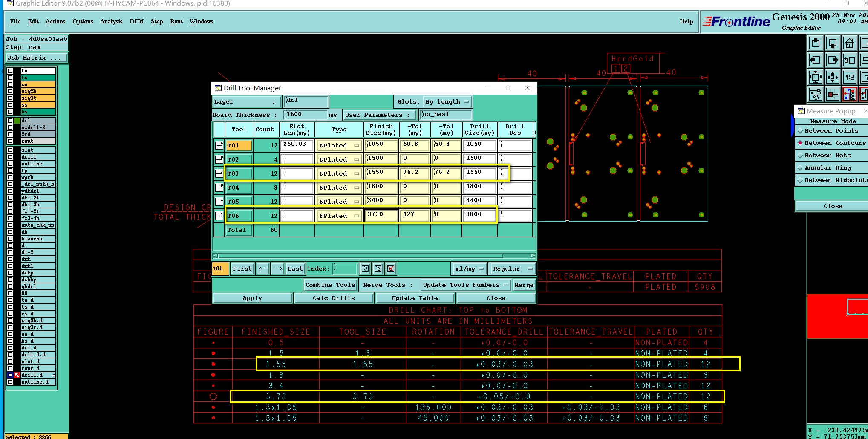Open the Slots By length dropdown
This screenshot has height=439, width=868.
tap(447, 102)
